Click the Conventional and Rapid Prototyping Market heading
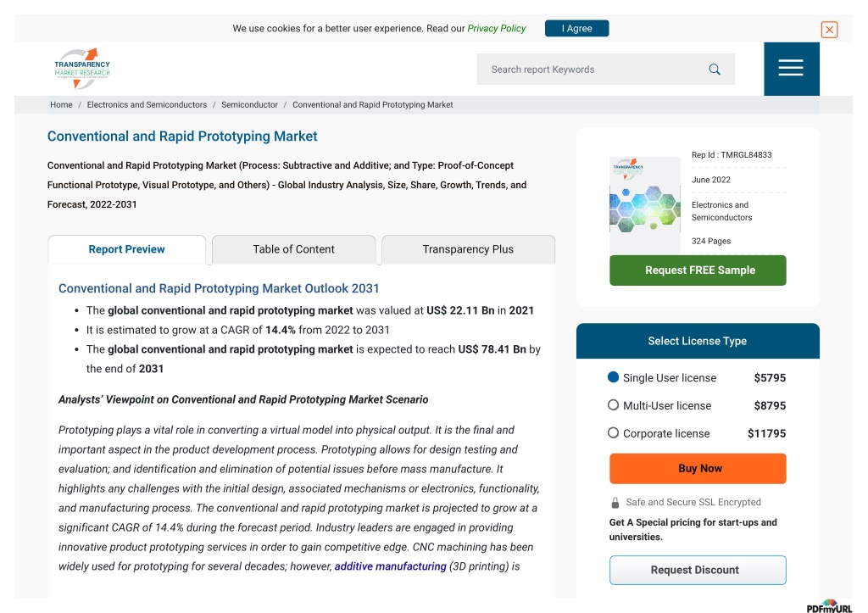Screen dimensions: 868x613 click(x=182, y=137)
